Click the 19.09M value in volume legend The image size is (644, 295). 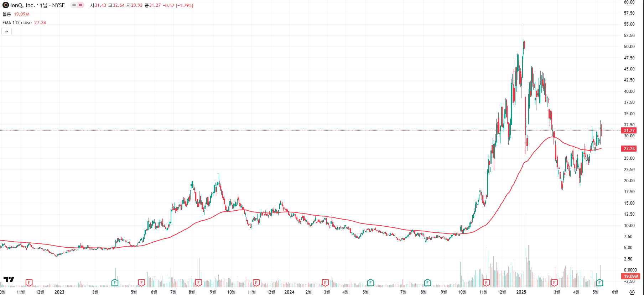[x=22, y=14]
